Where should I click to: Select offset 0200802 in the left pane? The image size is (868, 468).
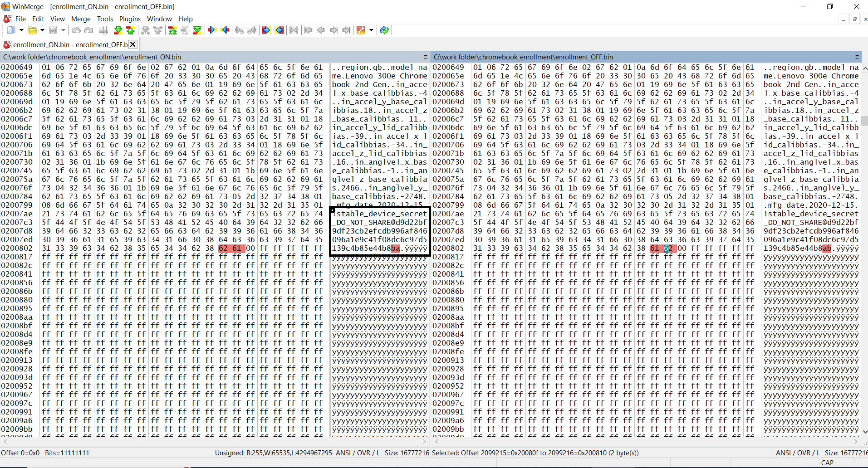pyautogui.click(x=17, y=249)
